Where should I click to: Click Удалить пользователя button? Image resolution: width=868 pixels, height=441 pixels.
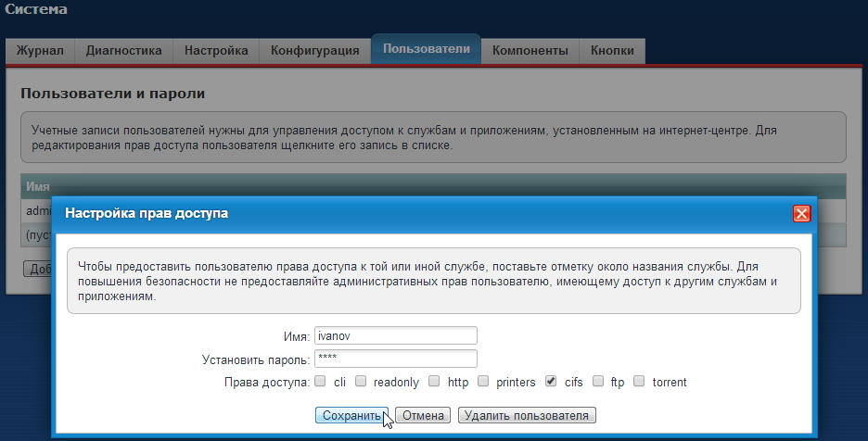(527, 415)
